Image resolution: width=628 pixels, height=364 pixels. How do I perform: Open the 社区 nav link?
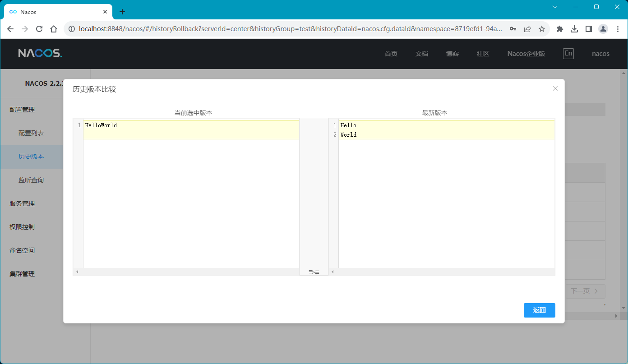coord(483,54)
